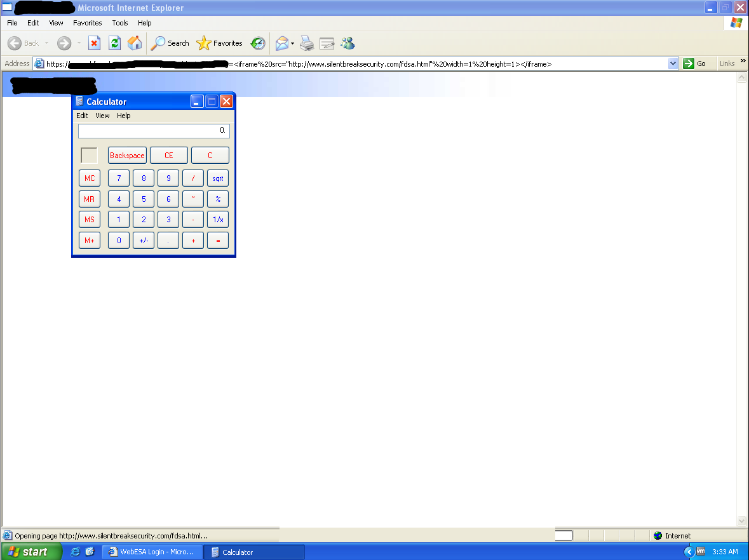Open the Search pane
Image resolution: width=749 pixels, height=560 pixels.
click(170, 43)
